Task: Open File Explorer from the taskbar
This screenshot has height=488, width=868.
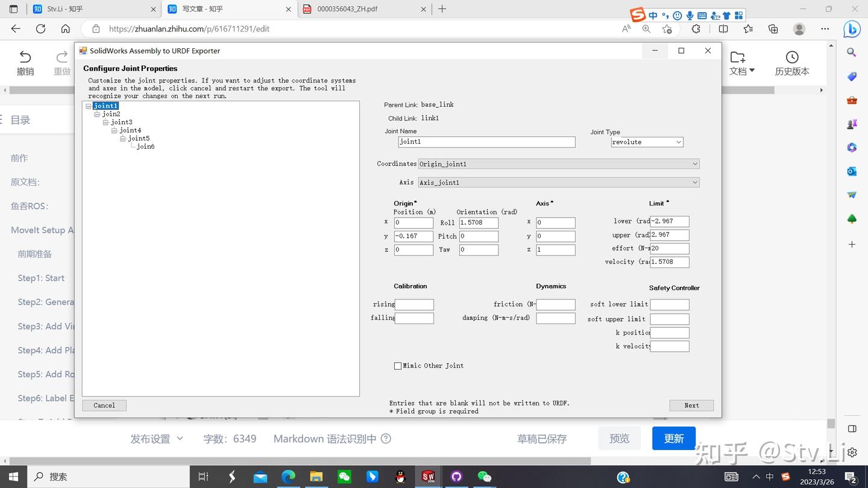Action: tap(316, 477)
